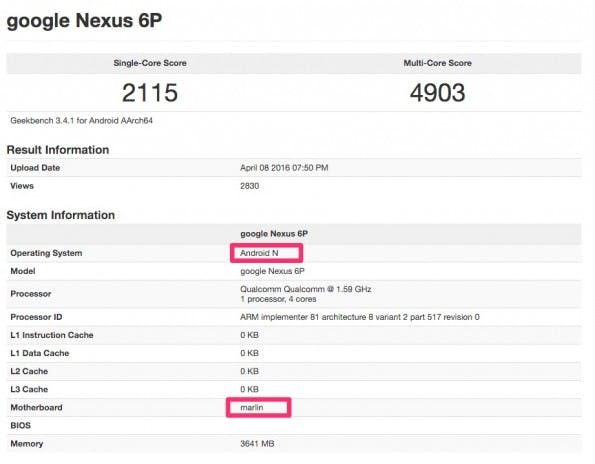Click the Model row label
Viewport: 595px width, 464px height.
(x=23, y=271)
